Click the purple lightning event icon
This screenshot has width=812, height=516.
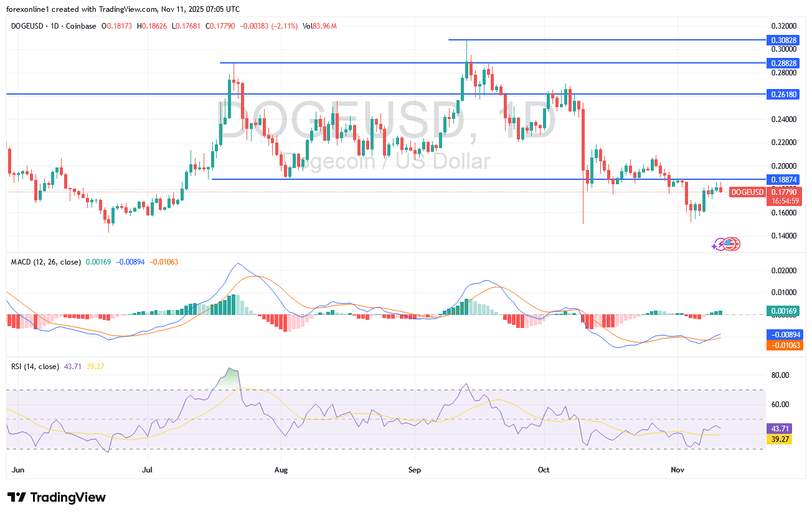[719, 245]
